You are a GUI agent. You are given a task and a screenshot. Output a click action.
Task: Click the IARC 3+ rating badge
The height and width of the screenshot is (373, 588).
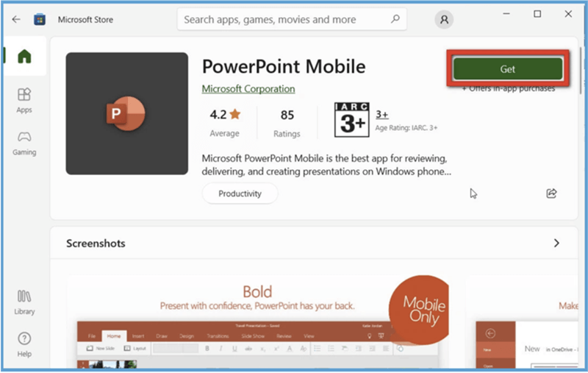click(351, 120)
